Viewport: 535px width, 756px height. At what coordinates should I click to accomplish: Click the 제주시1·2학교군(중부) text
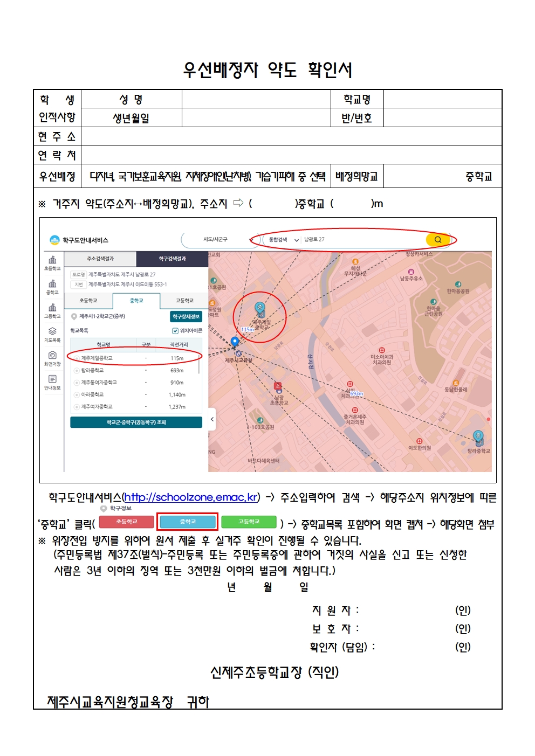tap(102, 317)
